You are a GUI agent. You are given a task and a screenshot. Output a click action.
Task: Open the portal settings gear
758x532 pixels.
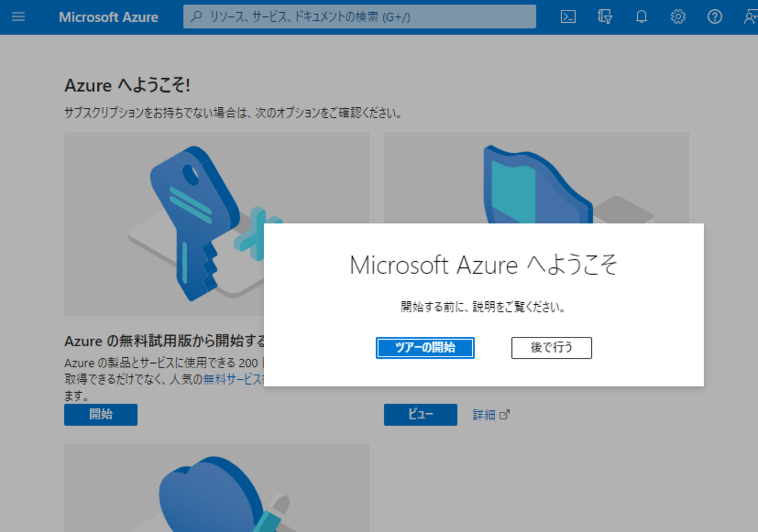click(x=678, y=17)
